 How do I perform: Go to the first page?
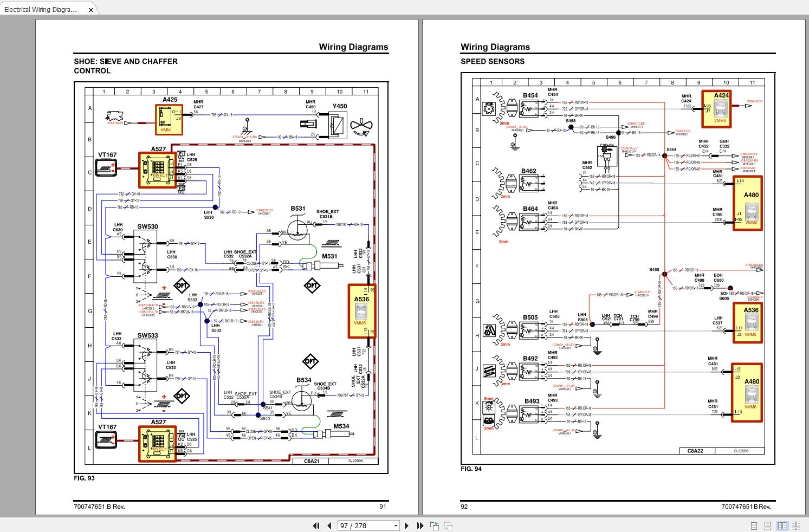pos(316,525)
